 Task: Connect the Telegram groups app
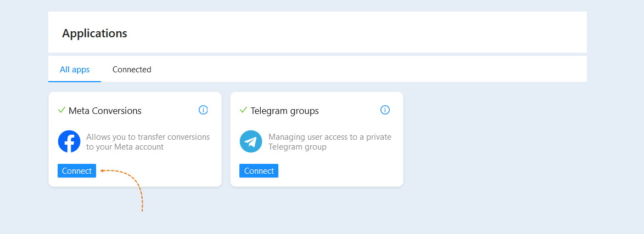coord(259,171)
